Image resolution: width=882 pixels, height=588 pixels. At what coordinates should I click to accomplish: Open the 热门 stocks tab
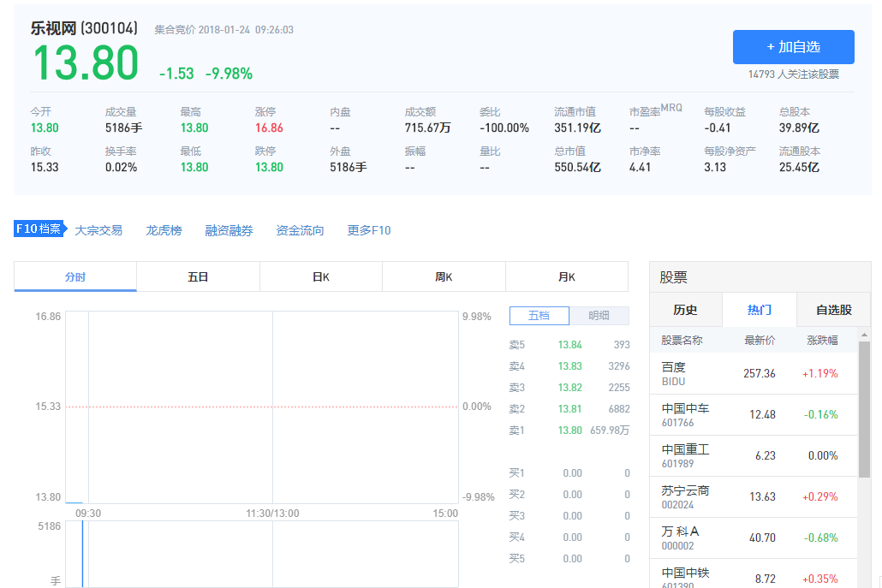pos(760,310)
